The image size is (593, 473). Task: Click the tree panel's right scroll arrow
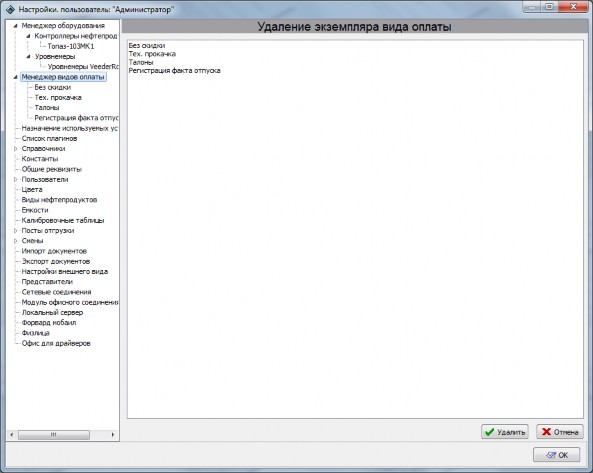tap(113, 435)
